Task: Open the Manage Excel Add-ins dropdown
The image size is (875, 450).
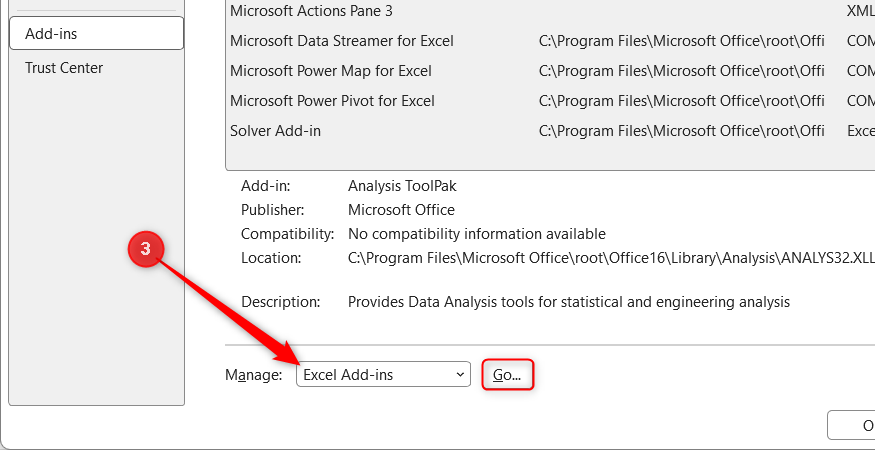Action: (x=383, y=375)
